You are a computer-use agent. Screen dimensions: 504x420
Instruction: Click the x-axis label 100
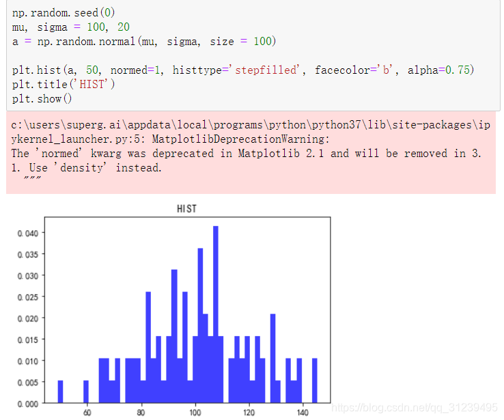195,412
